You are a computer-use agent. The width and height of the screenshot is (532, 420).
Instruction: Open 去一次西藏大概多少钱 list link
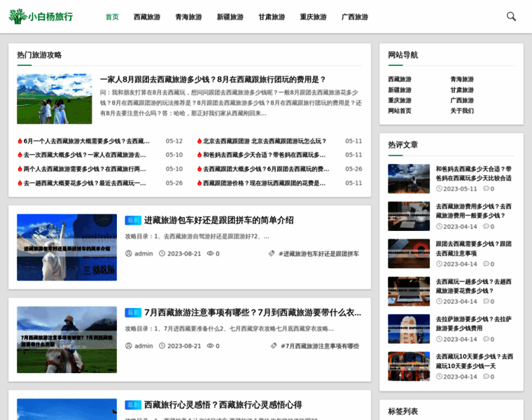click(x=85, y=155)
